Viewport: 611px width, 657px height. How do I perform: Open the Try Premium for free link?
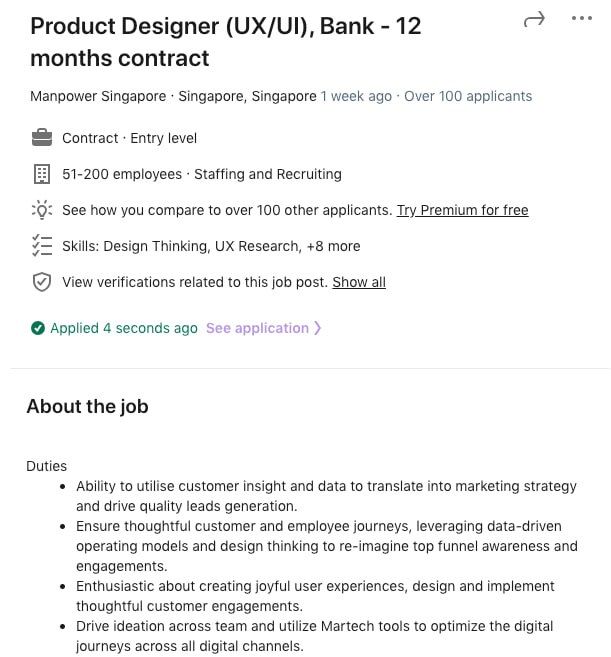[462, 210]
